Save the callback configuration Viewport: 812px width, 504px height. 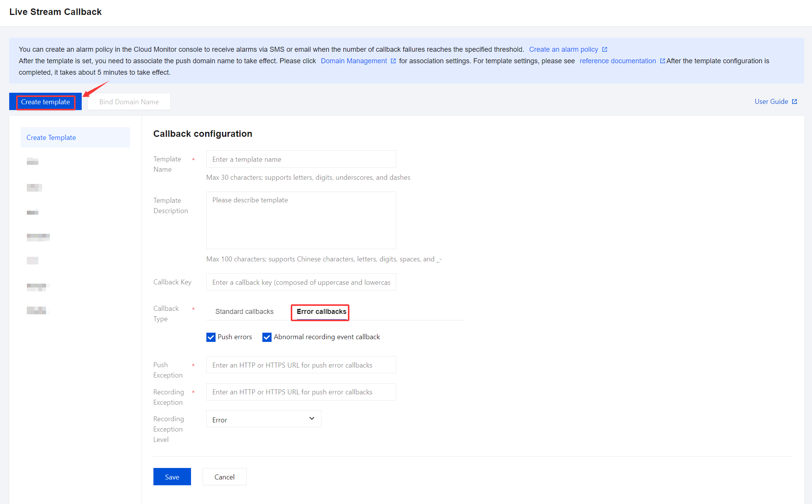click(x=172, y=477)
